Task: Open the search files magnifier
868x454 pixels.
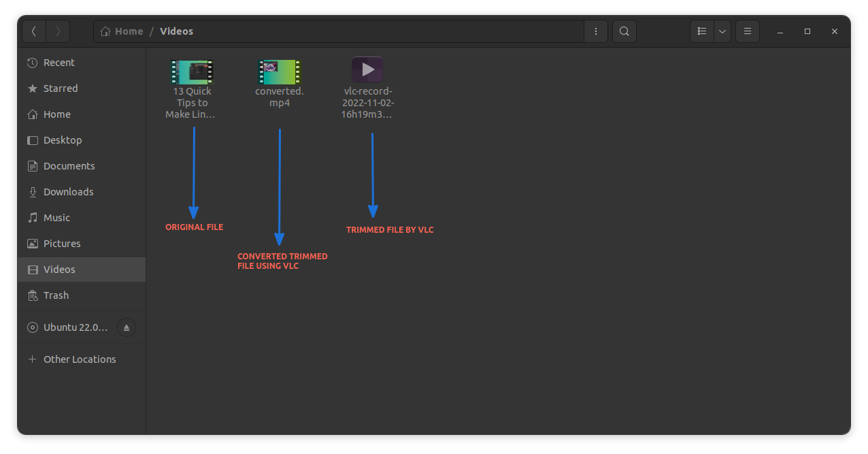Action: coord(624,31)
